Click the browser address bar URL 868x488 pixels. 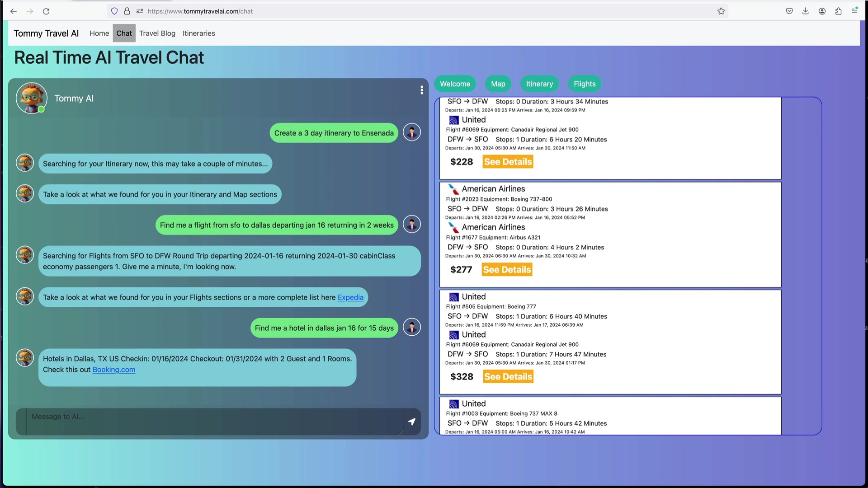point(200,11)
